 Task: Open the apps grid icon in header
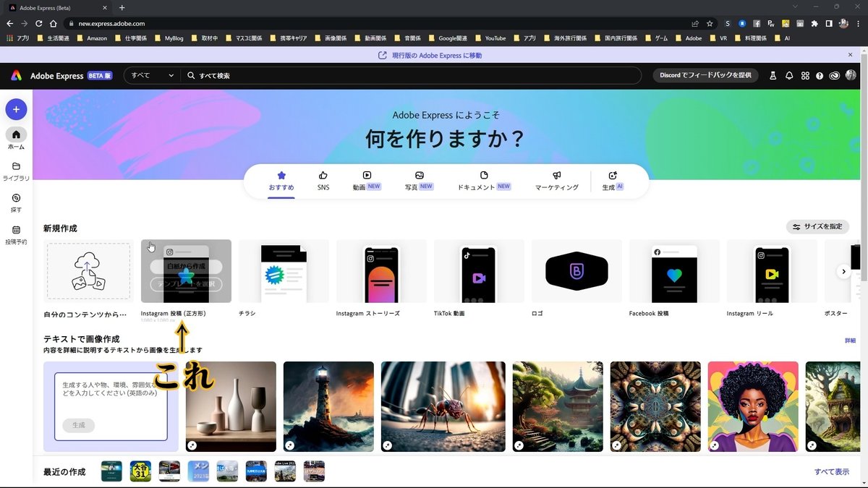(805, 75)
